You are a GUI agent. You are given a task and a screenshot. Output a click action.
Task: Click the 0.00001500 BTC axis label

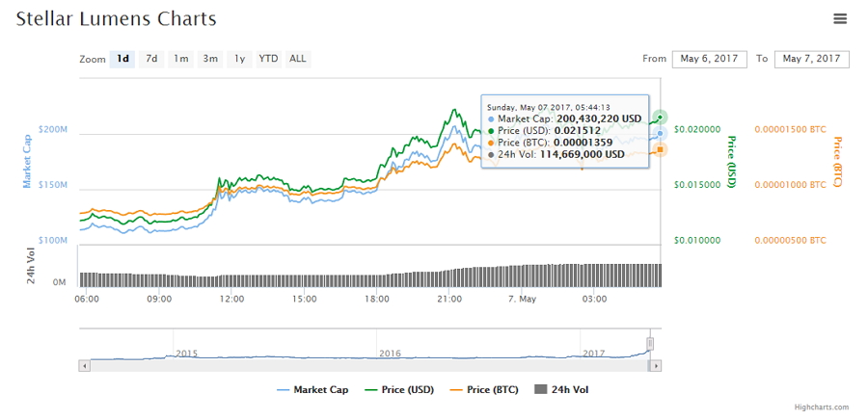click(x=790, y=129)
